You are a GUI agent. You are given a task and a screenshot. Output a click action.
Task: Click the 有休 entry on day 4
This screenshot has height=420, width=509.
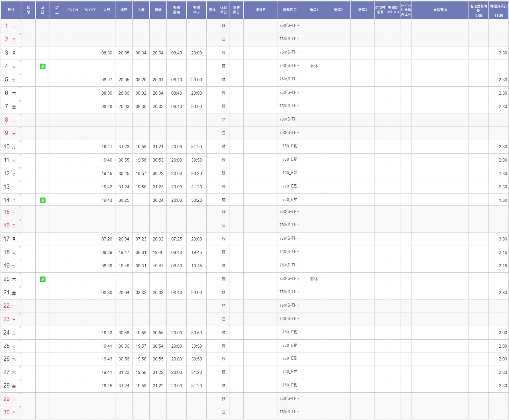point(314,66)
